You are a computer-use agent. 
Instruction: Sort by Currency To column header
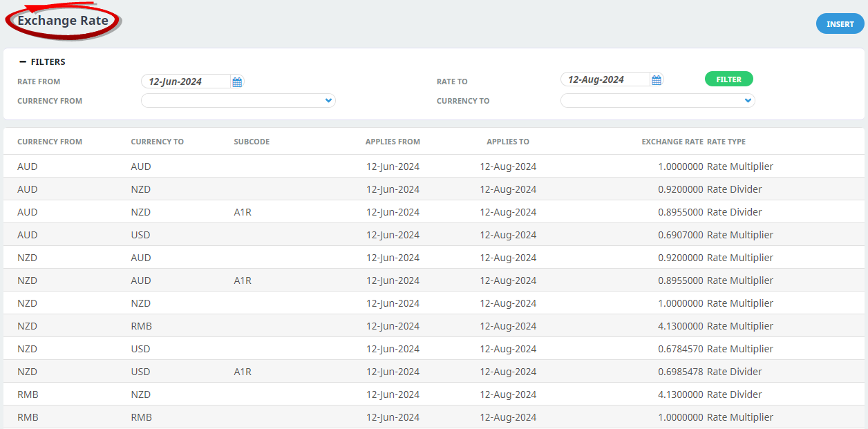pyautogui.click(x=157, y=142)
